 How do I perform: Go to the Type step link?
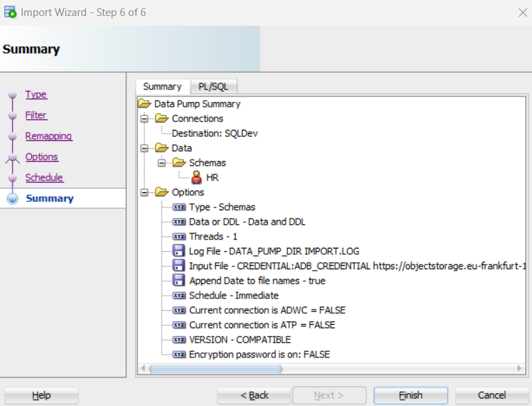pos(36,94)
